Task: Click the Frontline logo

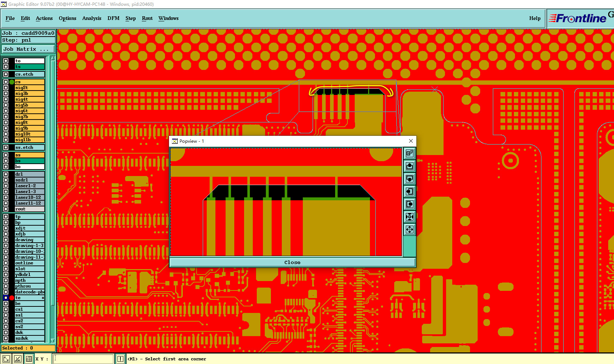Action: pyautogui.click(x=578, y=18)
